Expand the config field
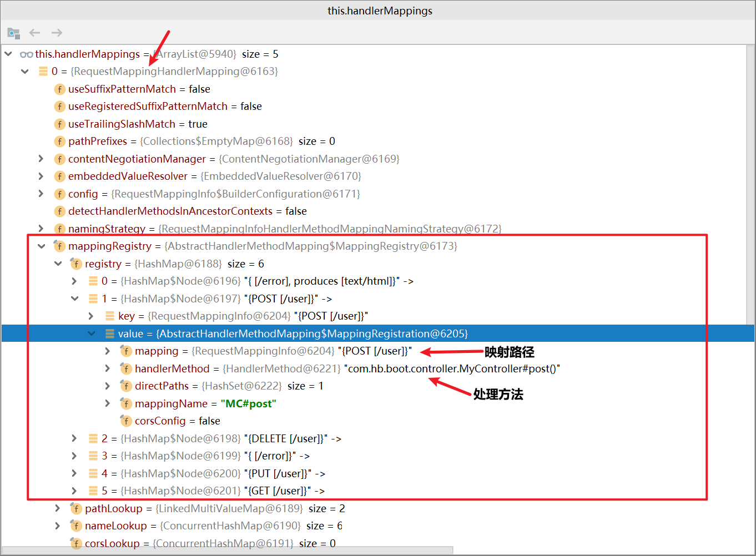Image resolution: width=756 pixels, height=556 pixels. pos(41,194)
